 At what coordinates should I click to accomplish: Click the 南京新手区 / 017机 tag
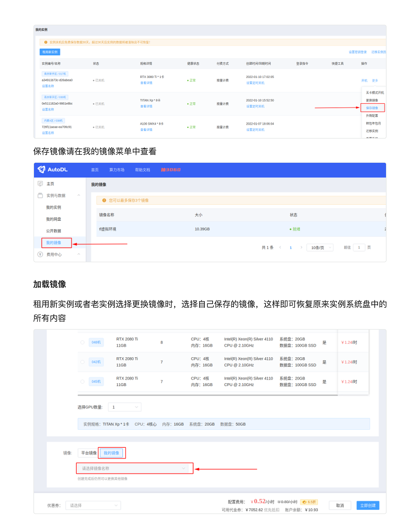click(x=55, y=74)
